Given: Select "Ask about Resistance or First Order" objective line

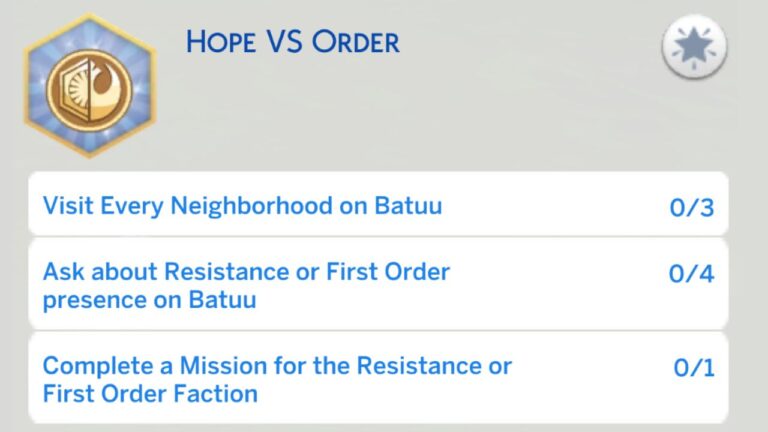Looking at the screenshot, I should coord(246,272).
